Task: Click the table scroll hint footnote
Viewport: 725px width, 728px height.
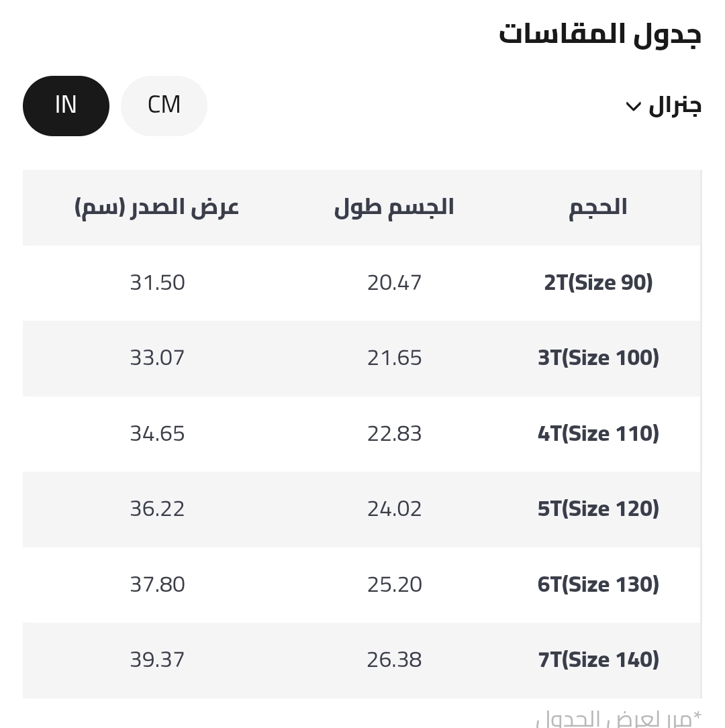Action: 618,719
